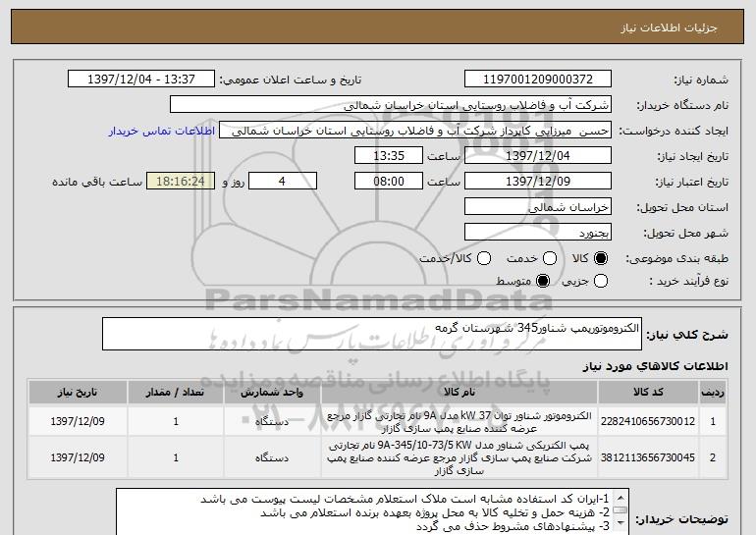Click the unit دستگاه in row 2

(272, 457)
